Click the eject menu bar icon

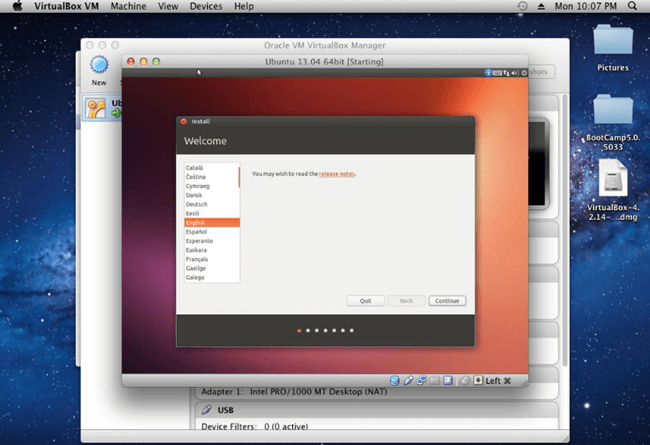point(541,6)
